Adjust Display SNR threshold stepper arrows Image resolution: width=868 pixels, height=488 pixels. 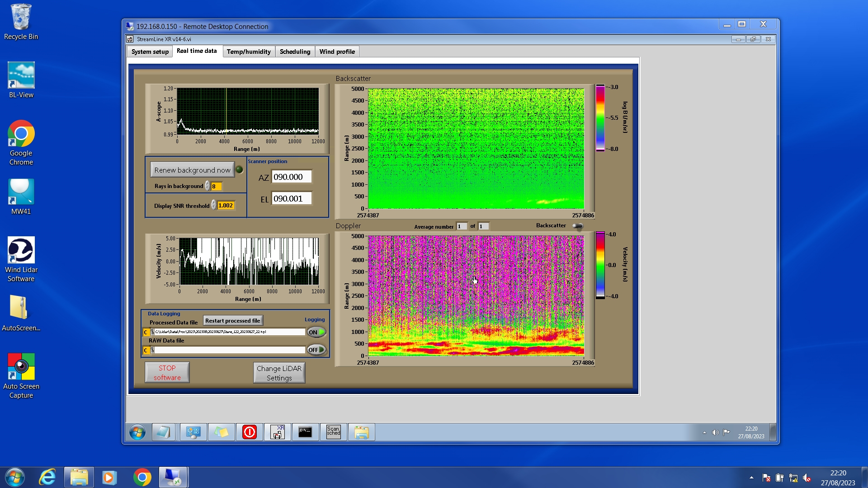click(x=214, y=206)
